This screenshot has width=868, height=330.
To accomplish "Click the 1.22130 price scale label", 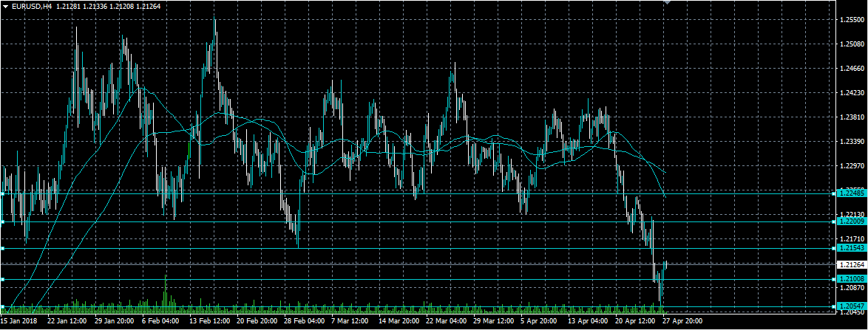I will click(852, 214).
